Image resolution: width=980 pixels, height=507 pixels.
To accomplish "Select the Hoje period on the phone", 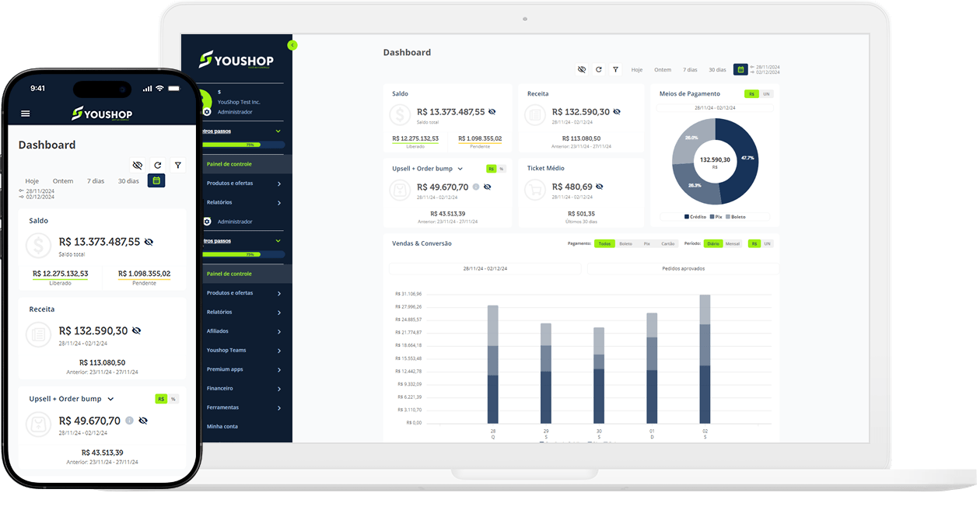I will pyautogui.click(x=32, y=181).
